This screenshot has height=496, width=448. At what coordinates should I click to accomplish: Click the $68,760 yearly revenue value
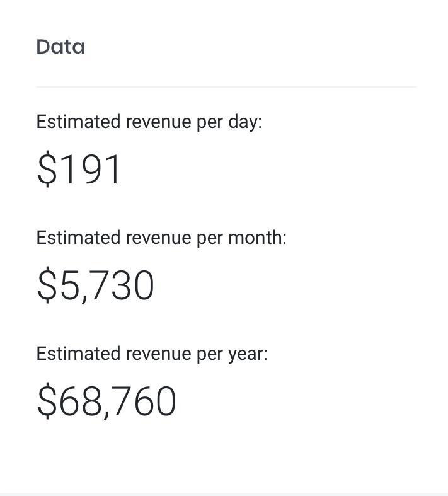pyautogui.click(x=106, y=401)
